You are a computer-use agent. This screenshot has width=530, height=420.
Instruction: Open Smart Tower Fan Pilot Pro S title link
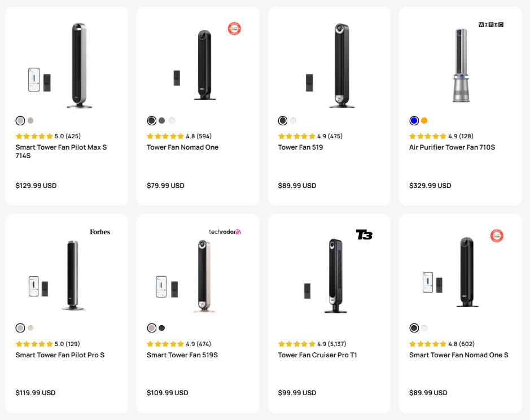click(60, 355)
